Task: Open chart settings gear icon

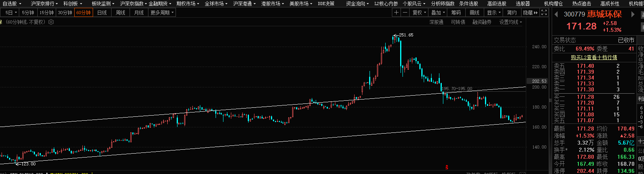Action: [51, 22]
